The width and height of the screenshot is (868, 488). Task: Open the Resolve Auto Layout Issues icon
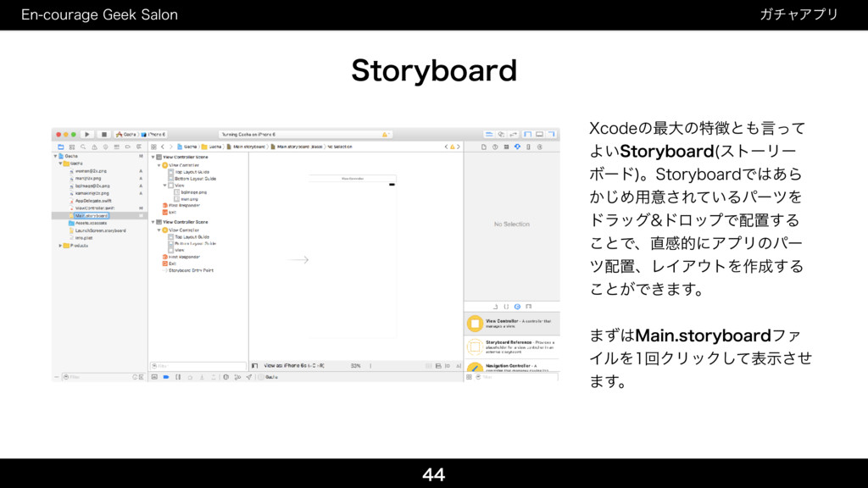459,366
